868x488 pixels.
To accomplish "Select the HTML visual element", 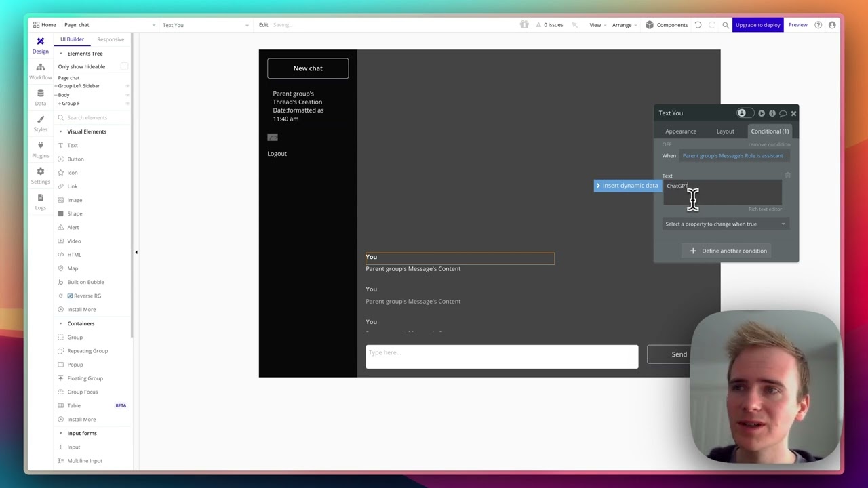I will click(x=74, y=255).
